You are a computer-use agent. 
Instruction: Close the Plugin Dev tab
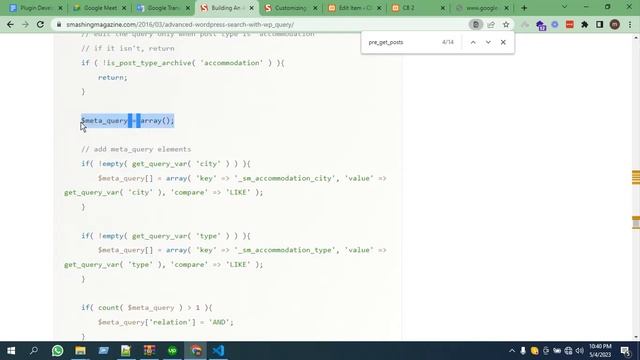[x=61, y=8]
